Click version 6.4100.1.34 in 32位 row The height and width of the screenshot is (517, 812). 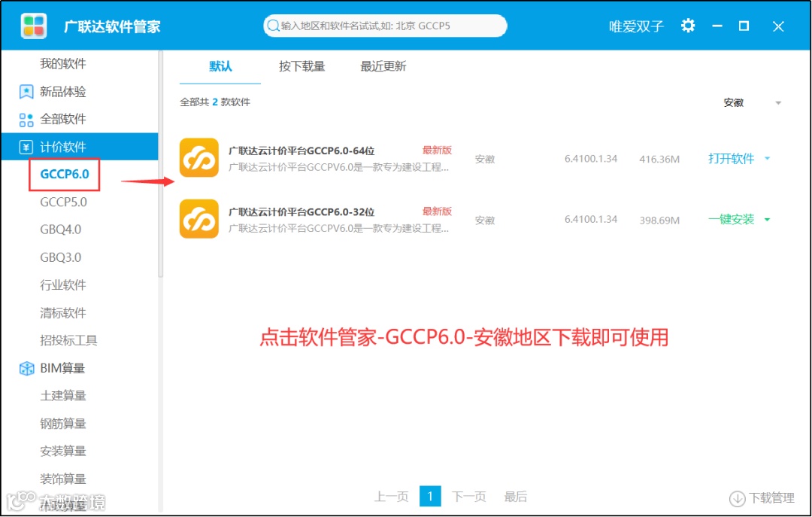pos(591,219)
